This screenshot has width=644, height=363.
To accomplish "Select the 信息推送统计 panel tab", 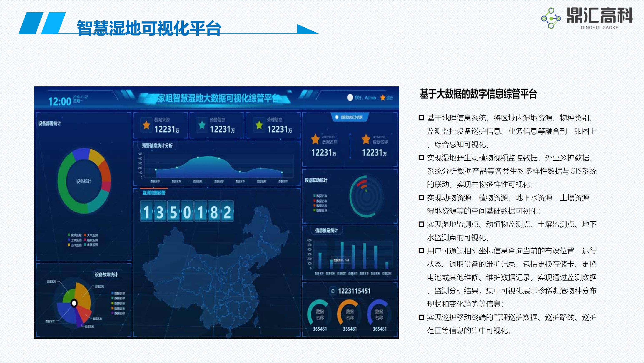I will (x=326, y=230).
